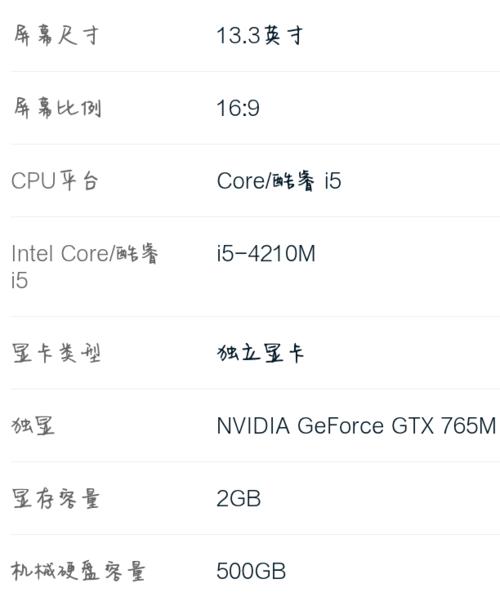Select the Core/酷睿 i5 value

point(279,180)
